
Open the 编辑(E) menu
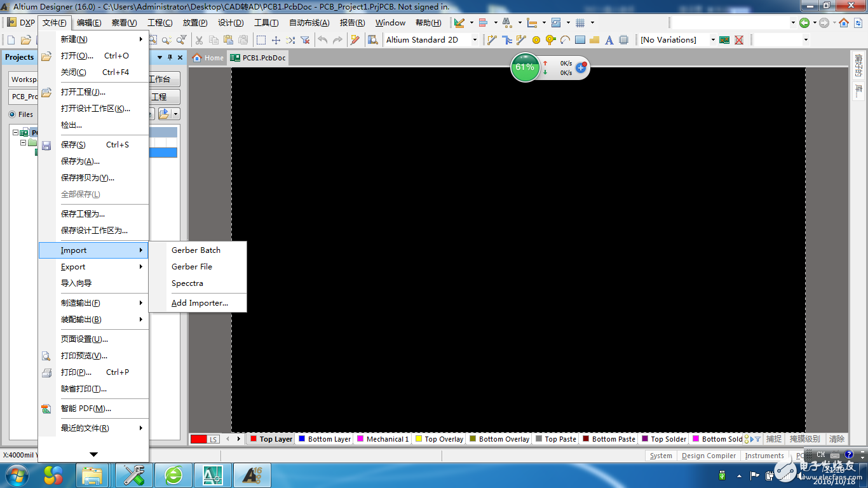(x=89, y=23)
